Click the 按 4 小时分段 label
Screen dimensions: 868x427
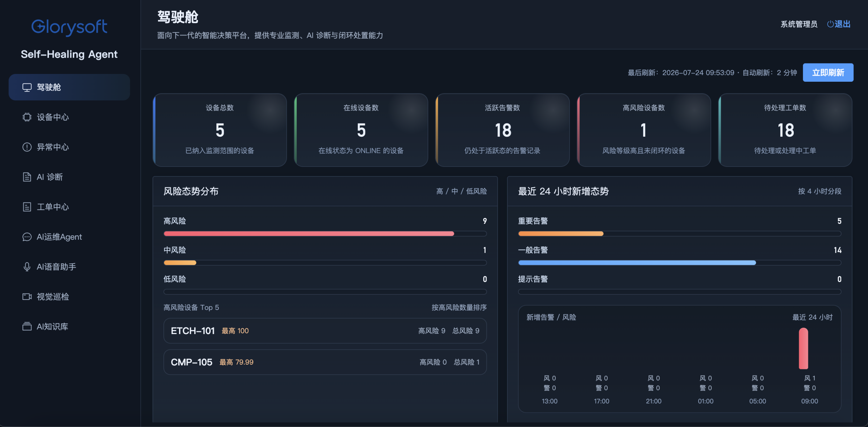point(820,191)
